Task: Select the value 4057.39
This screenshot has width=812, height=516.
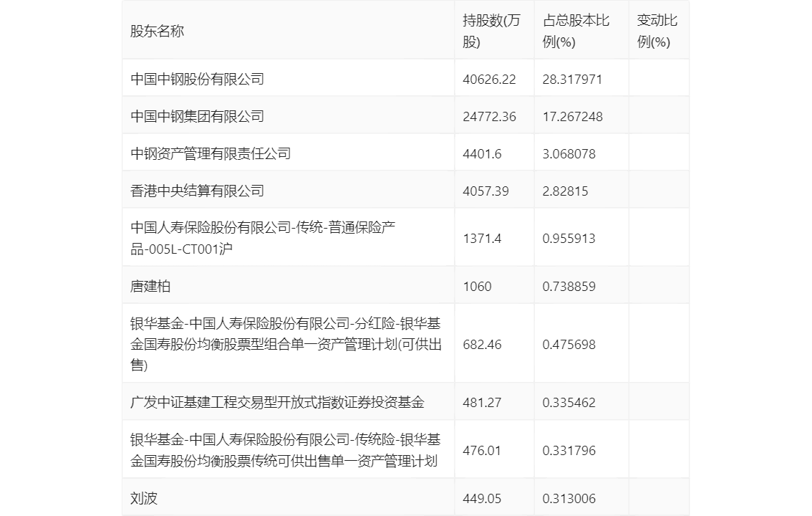Action: click(485, 191)
